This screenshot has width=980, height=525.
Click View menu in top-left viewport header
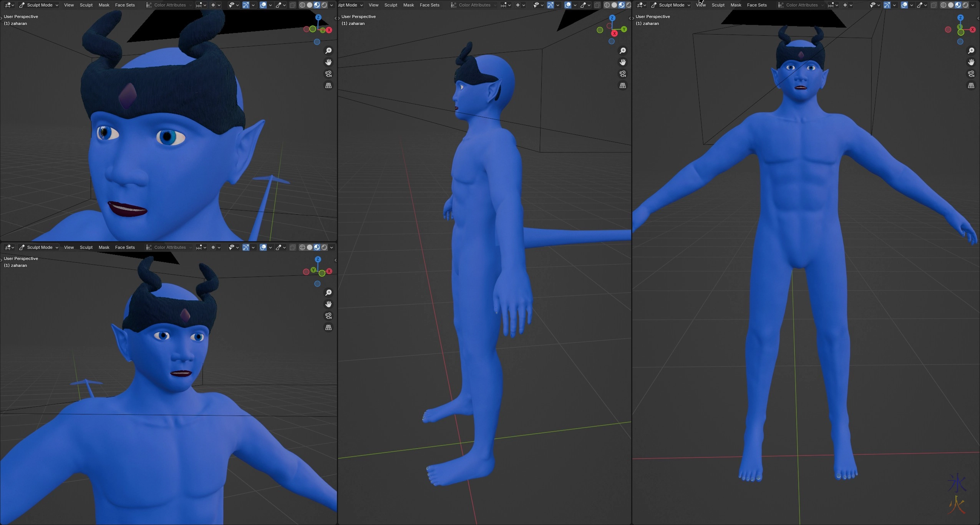pos(69,5)
